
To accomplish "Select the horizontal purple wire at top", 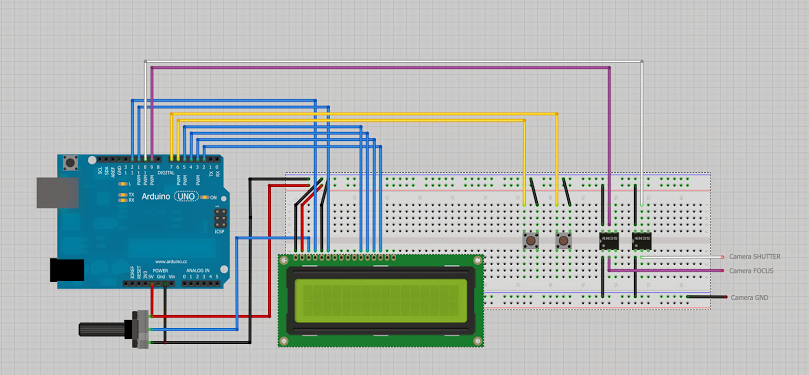I will (381, 67).
